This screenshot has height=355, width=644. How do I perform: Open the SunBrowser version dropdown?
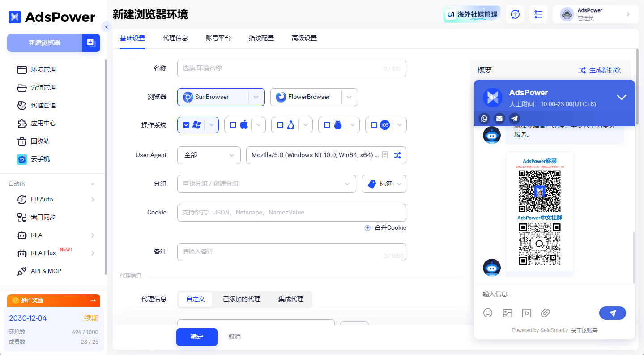(x=256, y=97)
